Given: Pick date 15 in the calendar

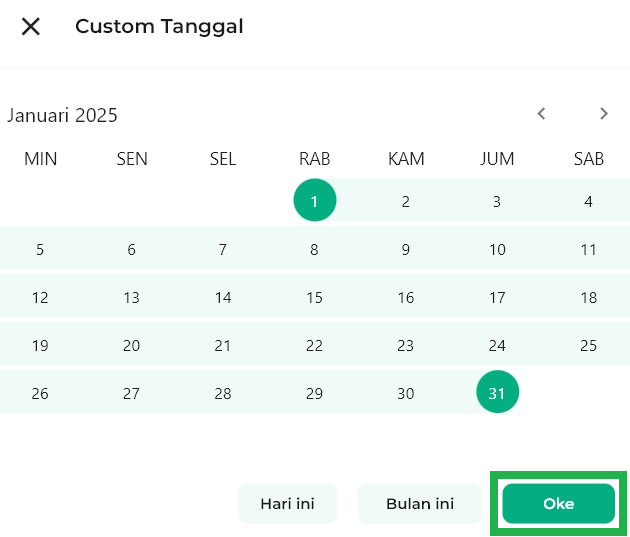Looking at the screenshot, I should pos(315,298).
